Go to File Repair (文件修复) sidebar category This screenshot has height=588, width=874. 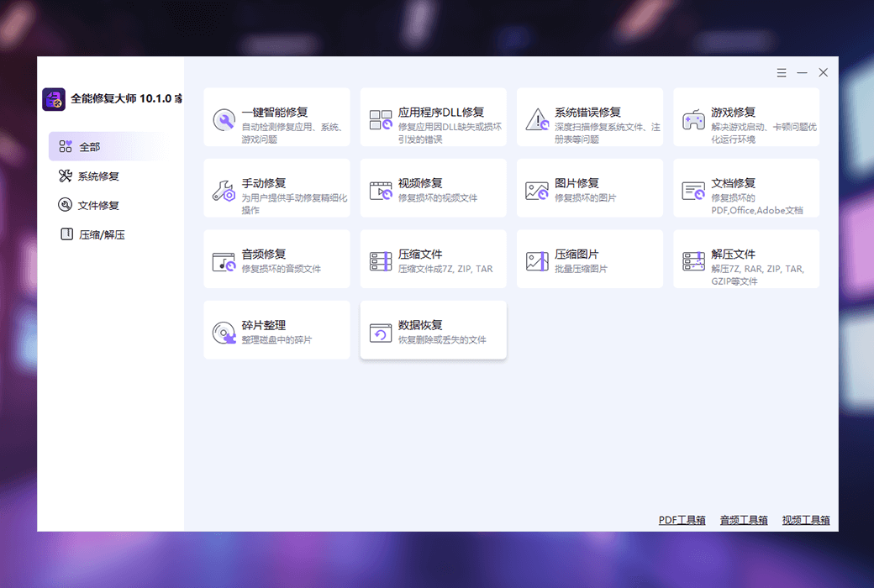97,205
